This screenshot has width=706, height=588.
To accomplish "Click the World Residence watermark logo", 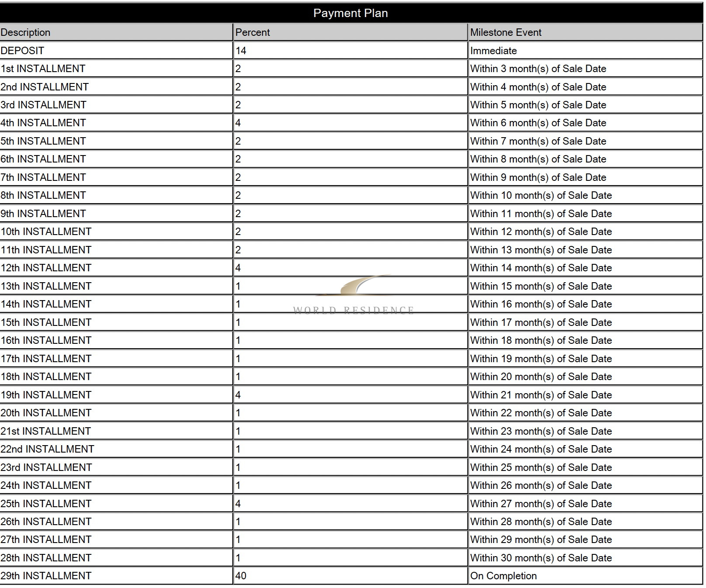I will [x=353, y=295].
